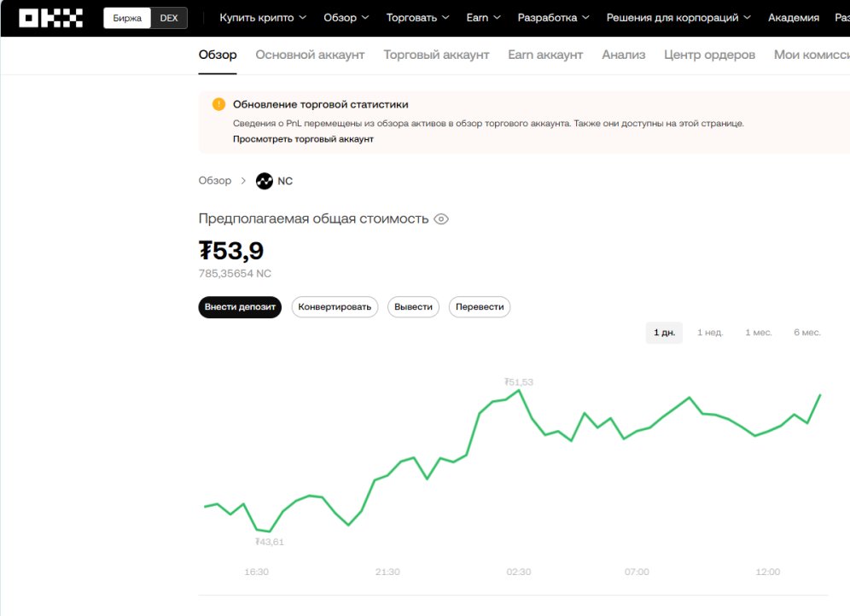Select 1 нед. chart range

coord(710,333)
